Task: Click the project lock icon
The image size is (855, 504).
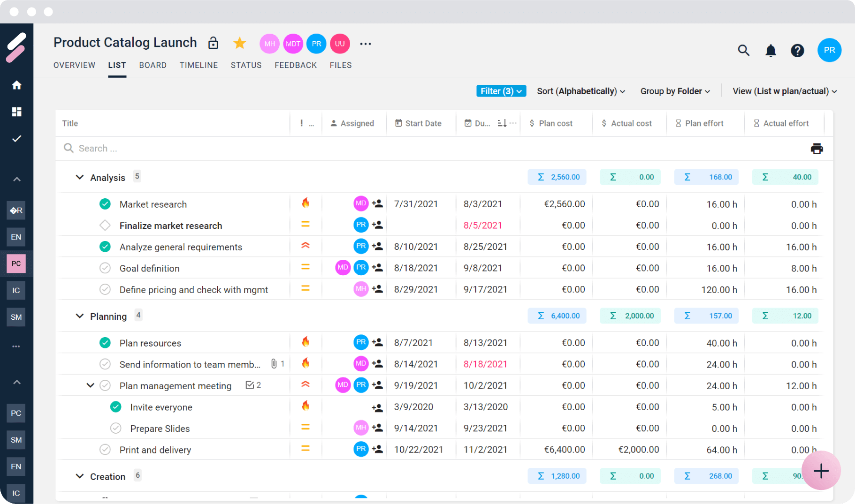Action: 213,43
